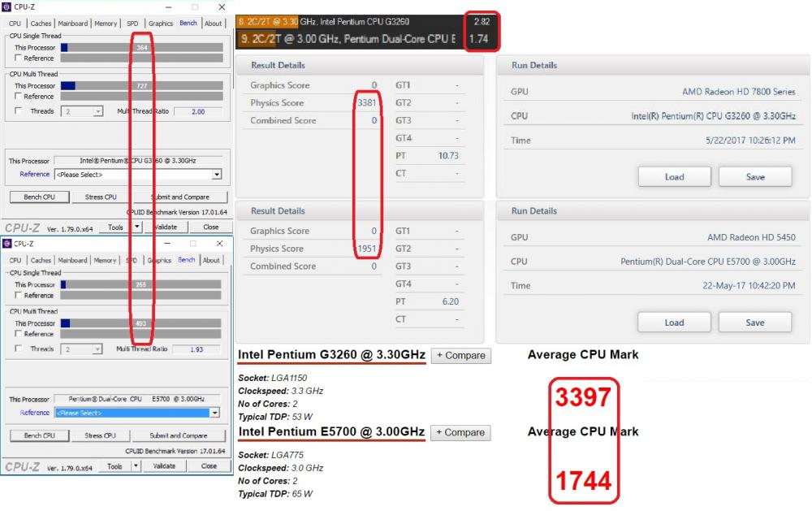Click the CPU-Z app icon in E5700 window title bar
This screenshot has height=511, width=812.
(x=6, y=244)
